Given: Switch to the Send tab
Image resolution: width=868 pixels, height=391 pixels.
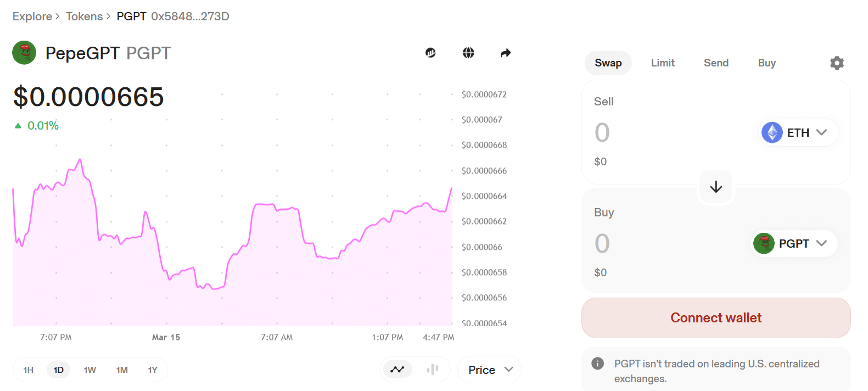Looking at the screenshot, I should (716, 63).
